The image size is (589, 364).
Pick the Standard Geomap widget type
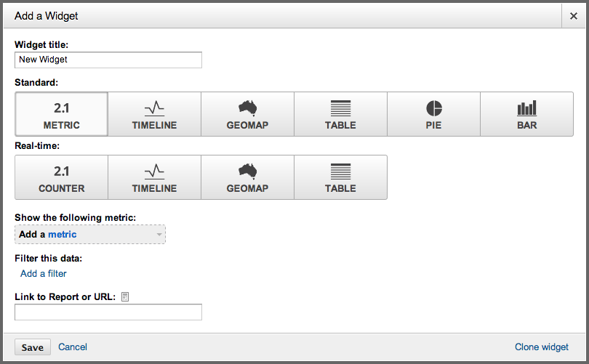click(x=247, y=114)
